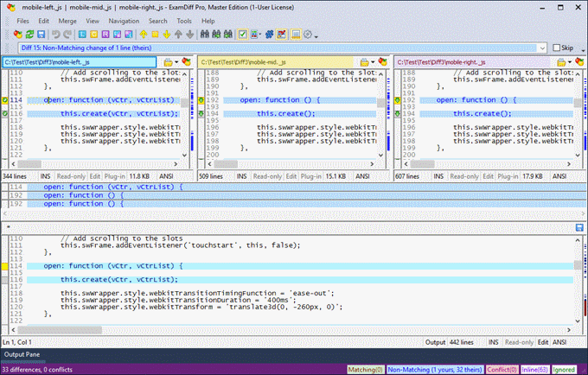Toggle the Ignored status filter
This screenshot has height=375, width=588.
pyautogui.click(x=564, y=370)
